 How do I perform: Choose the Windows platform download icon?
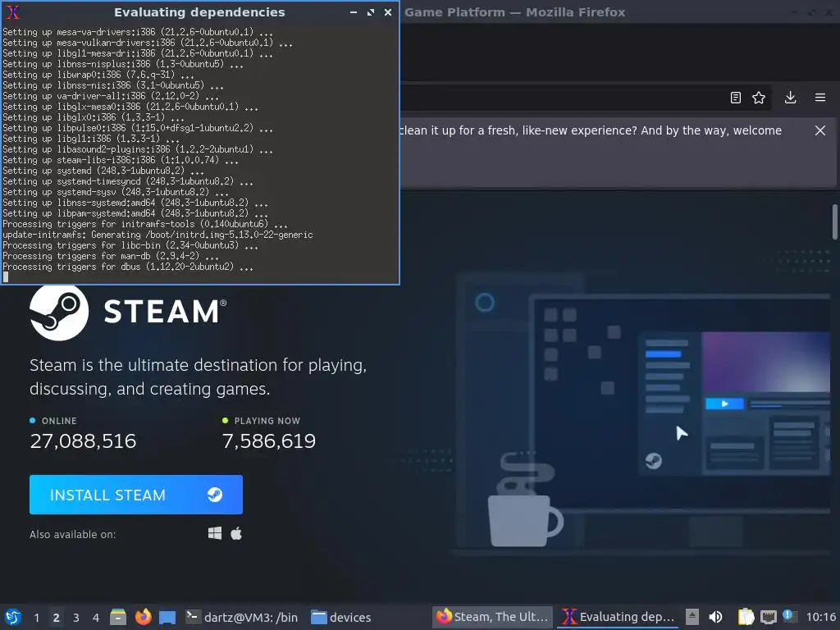click(x=215, y=533)
